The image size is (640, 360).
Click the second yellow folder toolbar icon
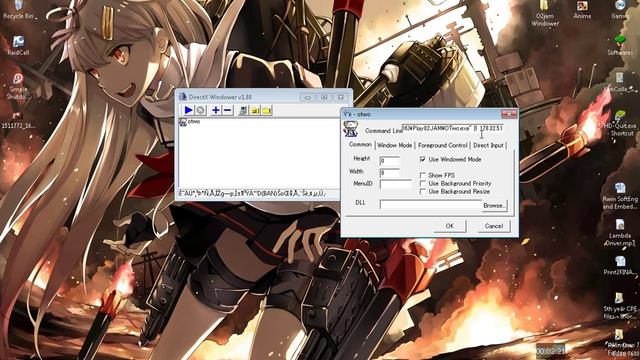click(267, 110)
